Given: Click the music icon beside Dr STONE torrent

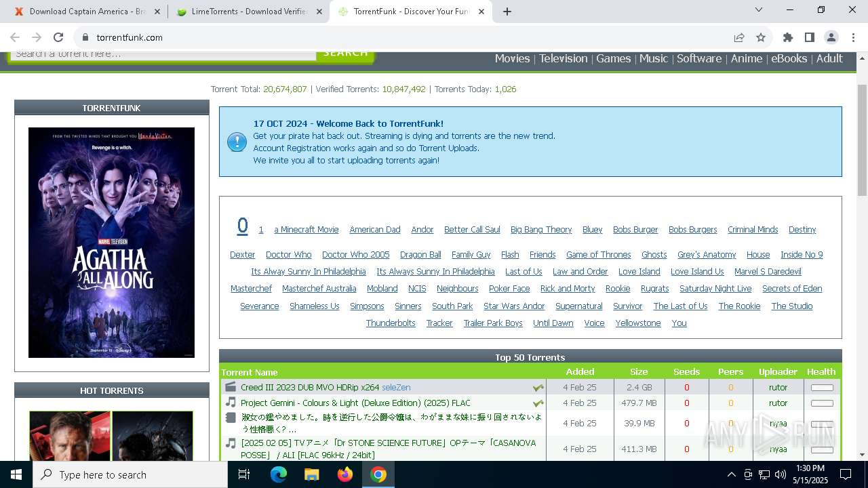Looking at the screenshot, I should coord(231,443).
